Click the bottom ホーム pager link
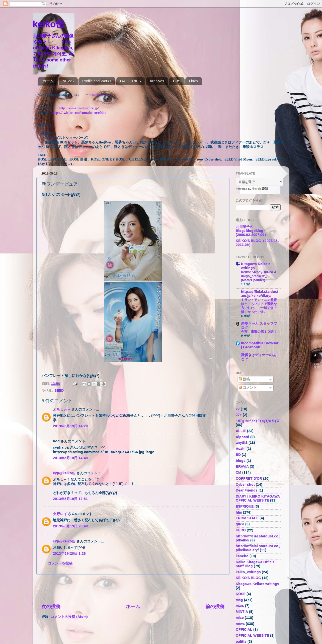Viewport: 322px width, 644px height. point(133,606)
